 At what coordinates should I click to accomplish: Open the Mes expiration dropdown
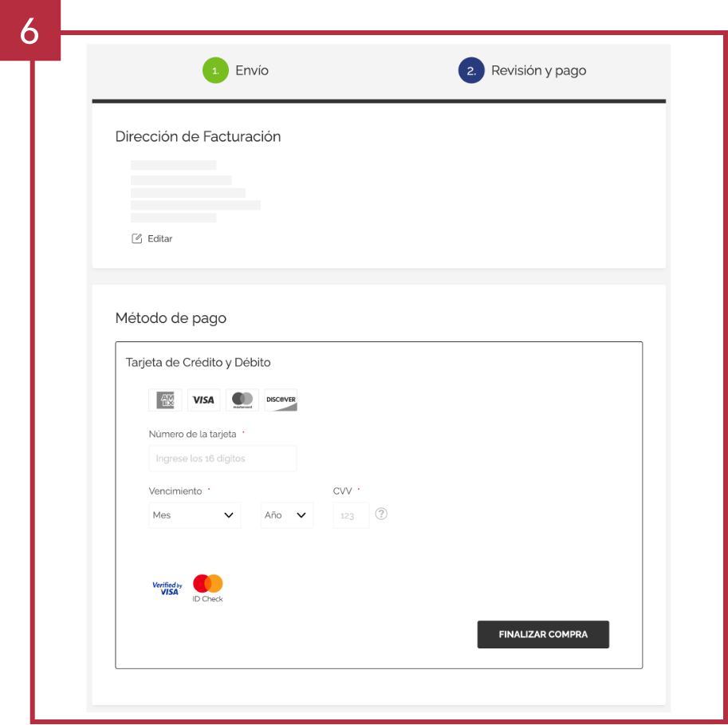coord(195,515)
